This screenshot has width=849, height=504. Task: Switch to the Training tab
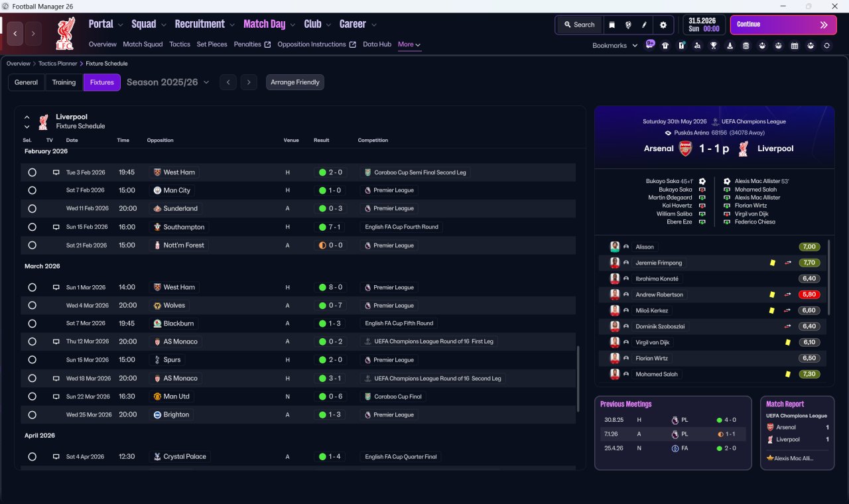[64, 82]
